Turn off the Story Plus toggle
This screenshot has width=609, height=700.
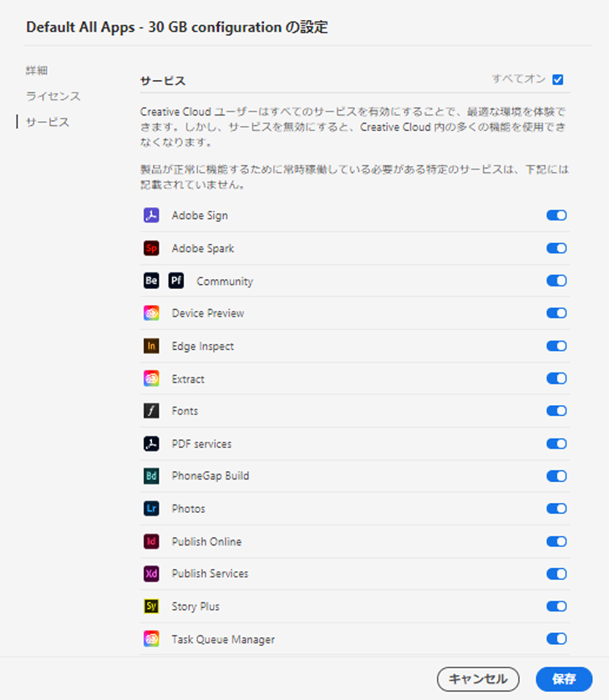pos(556,606)
